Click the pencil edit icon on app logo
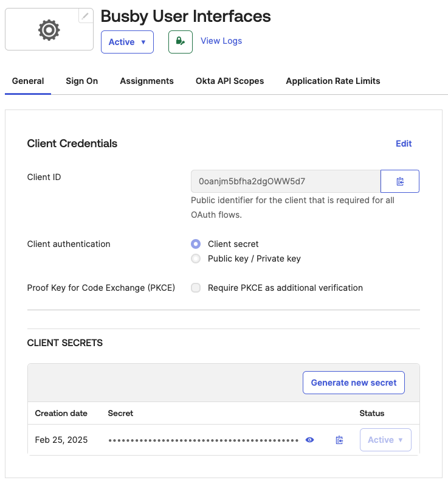 [85, 16]
